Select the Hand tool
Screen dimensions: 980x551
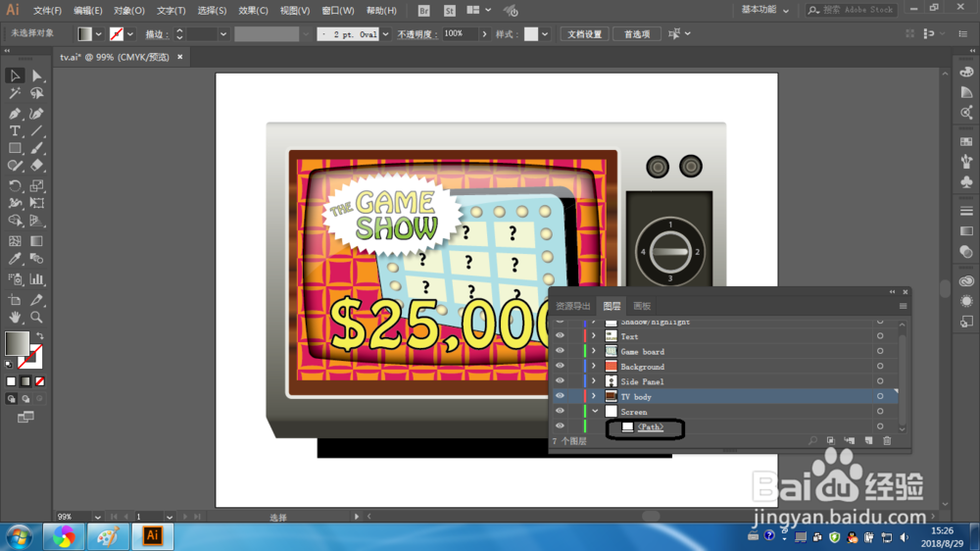click(x=15, y=317)
